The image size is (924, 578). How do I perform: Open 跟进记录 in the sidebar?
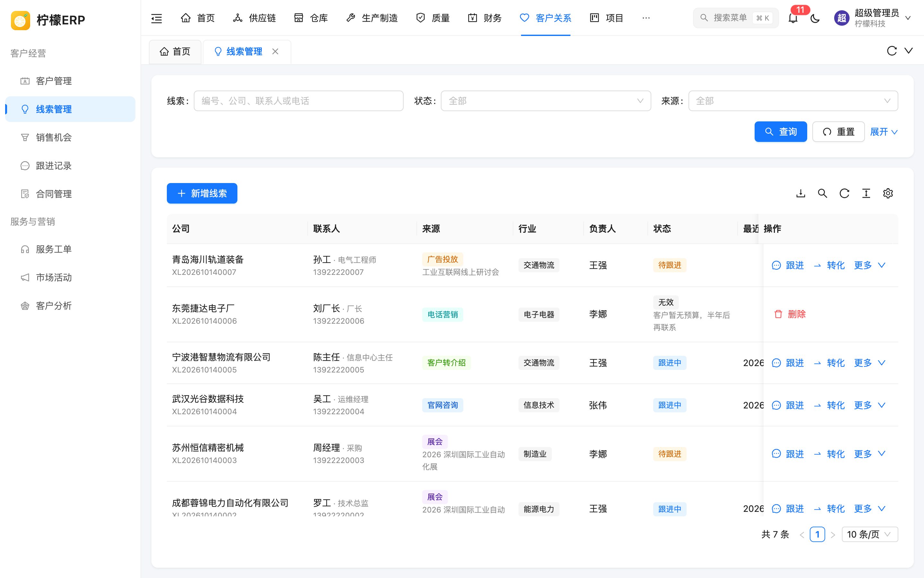(x=70, y=166)
